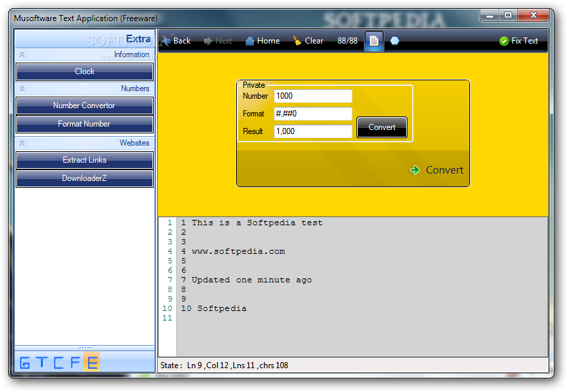Click the Next arrow in toolbar
568x392 pixels.
point(218,41)
